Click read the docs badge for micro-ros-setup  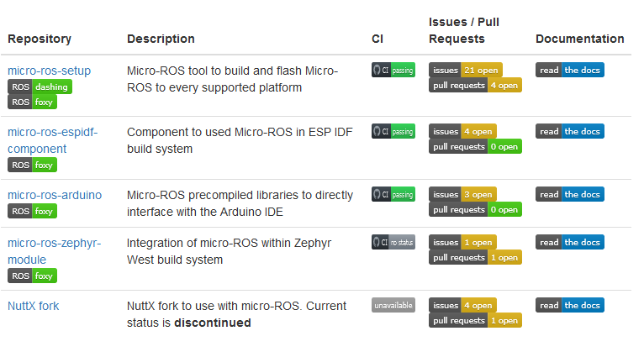pos(570,70)
